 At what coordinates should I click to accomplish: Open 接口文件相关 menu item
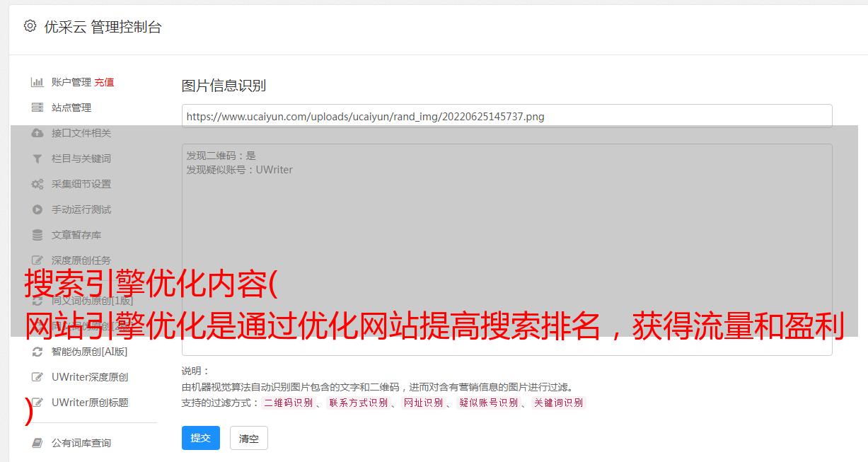click(81, 133)
